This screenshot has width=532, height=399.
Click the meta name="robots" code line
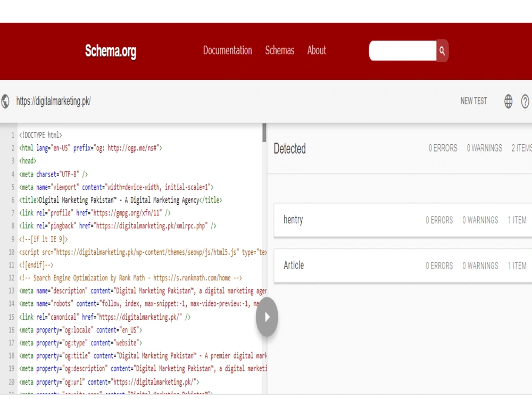click(x=139, y=303)
